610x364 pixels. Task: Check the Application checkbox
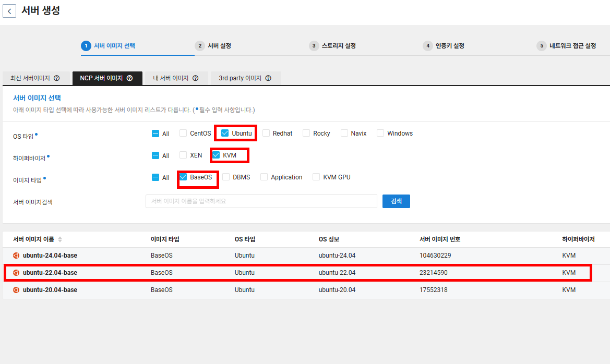click(264, 177)
